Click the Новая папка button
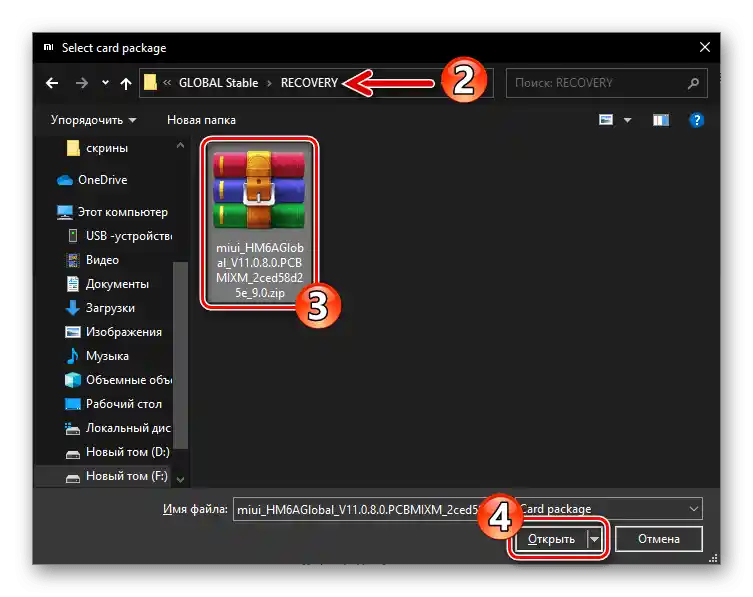The width and height of the screenshot is (753, 597). pyautogui.click(x=201, y=120)
